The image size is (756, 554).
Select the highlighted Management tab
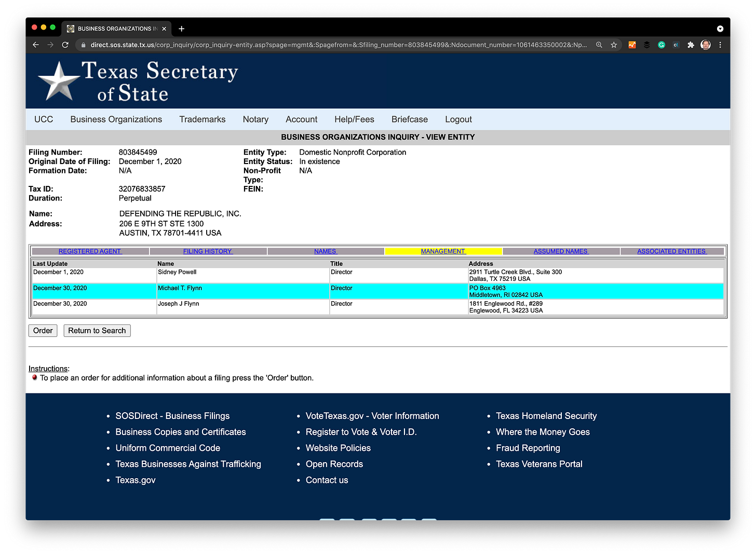point(443,251)
